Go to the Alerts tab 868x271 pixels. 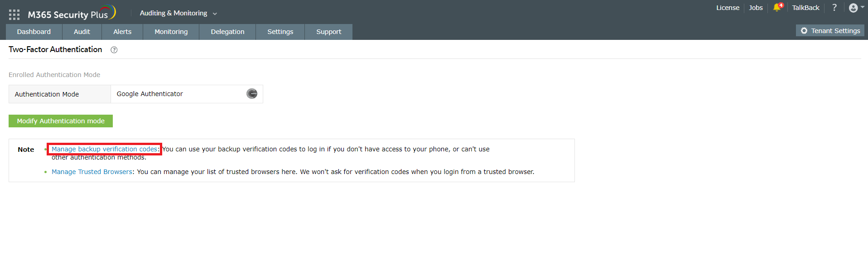coord(122,32)
